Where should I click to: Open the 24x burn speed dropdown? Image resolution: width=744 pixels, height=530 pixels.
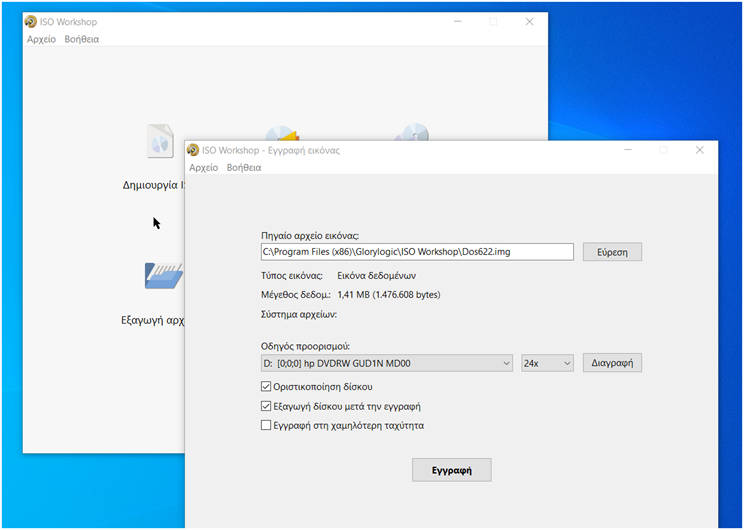point(547,363)
